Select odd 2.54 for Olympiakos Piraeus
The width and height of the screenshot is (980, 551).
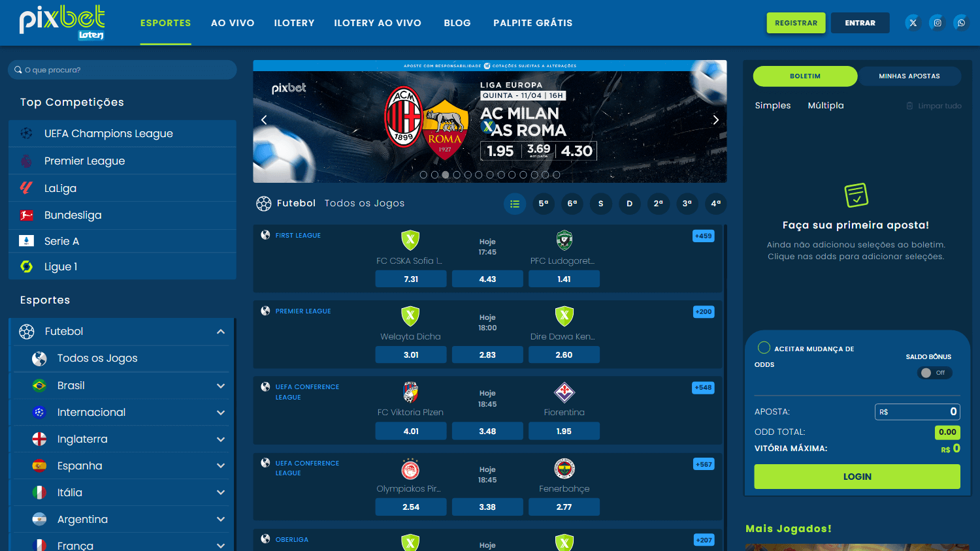[x=411, y=507]
